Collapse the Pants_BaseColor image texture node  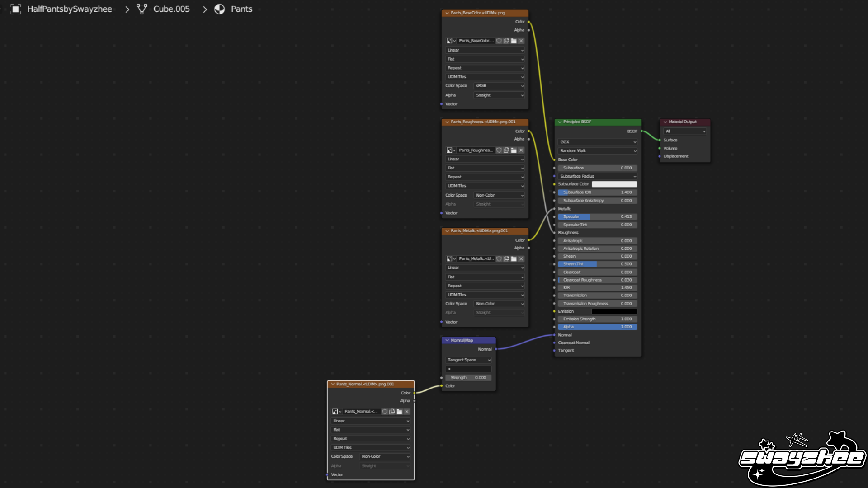click(x=447, y=13)
